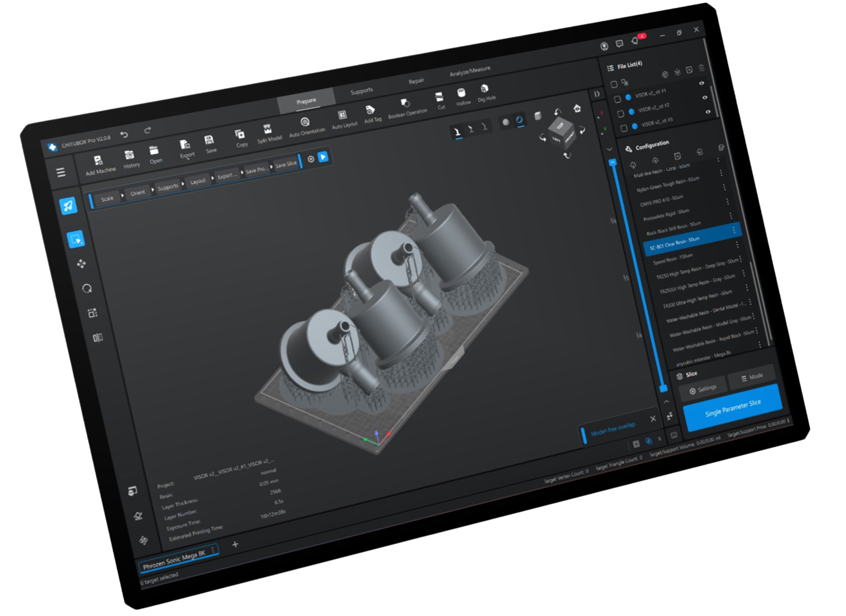Click the Auto Layout icon
846x616 pixels.
(342, 115)
